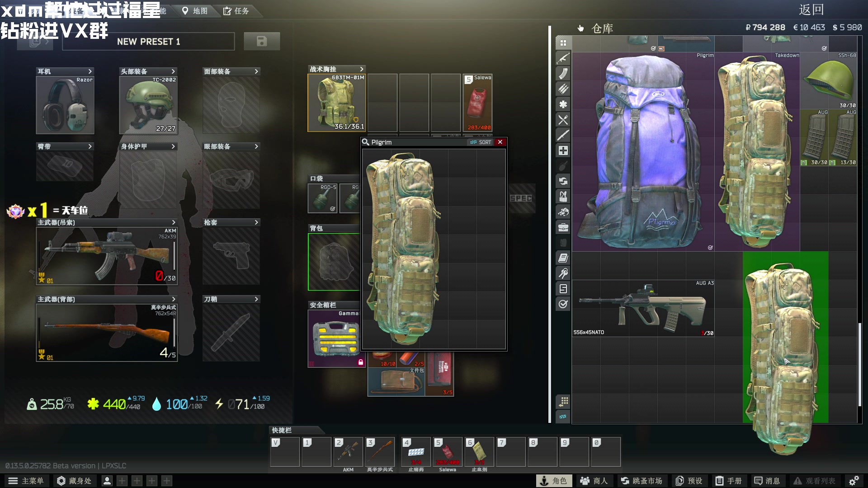This screenshot has height=488, width=868.
Task: Click the stash vertical scrollbar
Action: click(860, 364)
